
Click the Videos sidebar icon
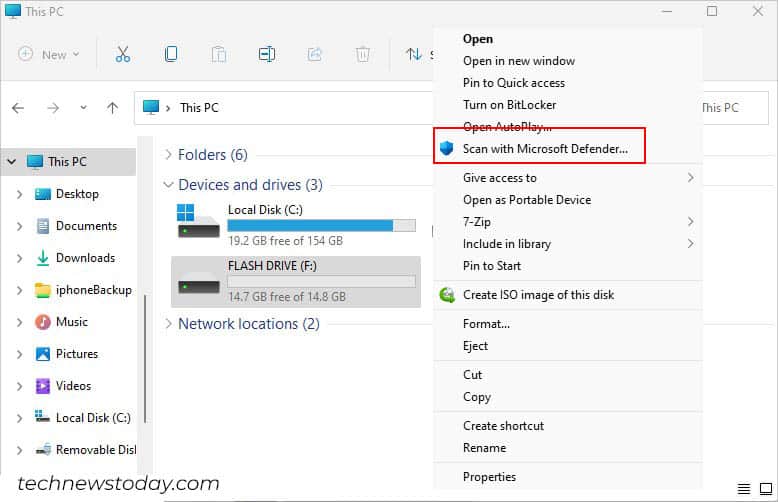click(x=43, y=386)
